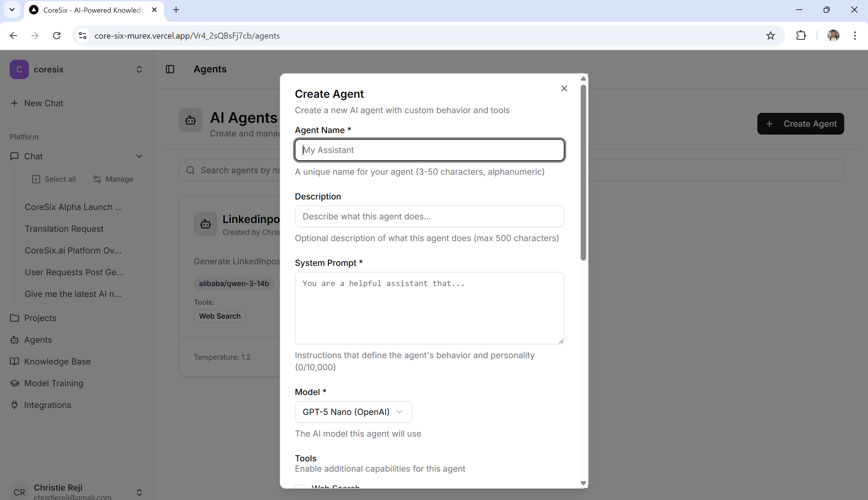Open Knowledge Base from sidebar
Image resolution: width=868 pixels, height=500 pixels.
click(57, 361)
